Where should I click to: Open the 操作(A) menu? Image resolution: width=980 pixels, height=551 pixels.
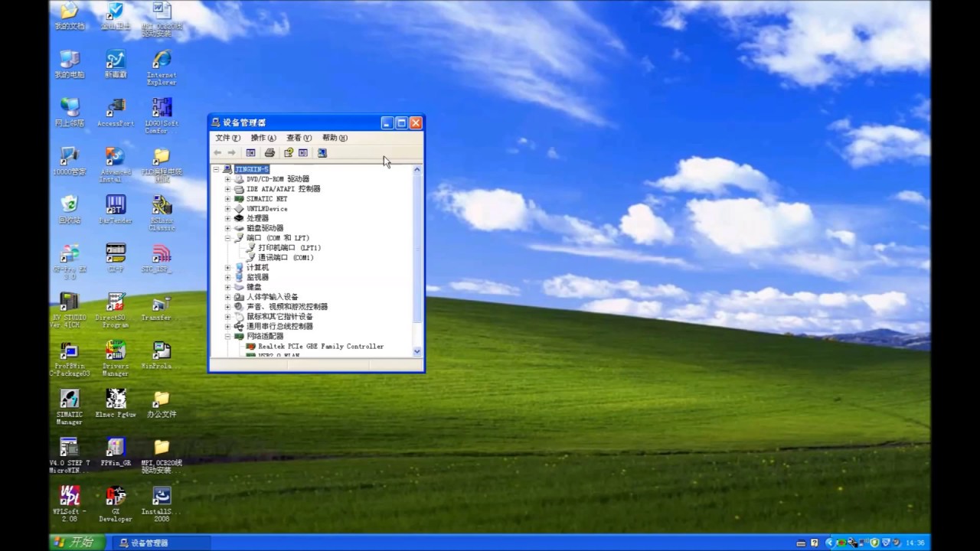click(x=263, y=138)
